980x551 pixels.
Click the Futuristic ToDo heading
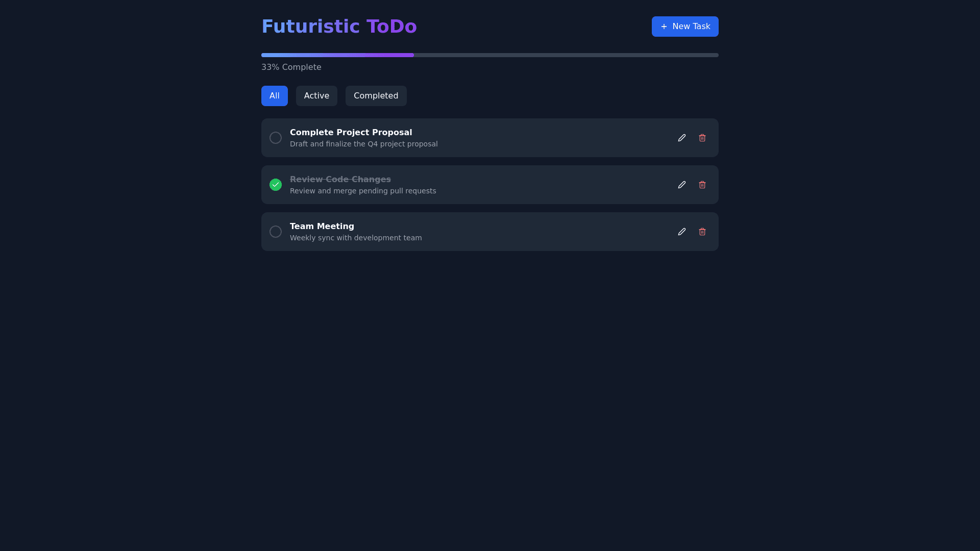click(x=339, y=27)
